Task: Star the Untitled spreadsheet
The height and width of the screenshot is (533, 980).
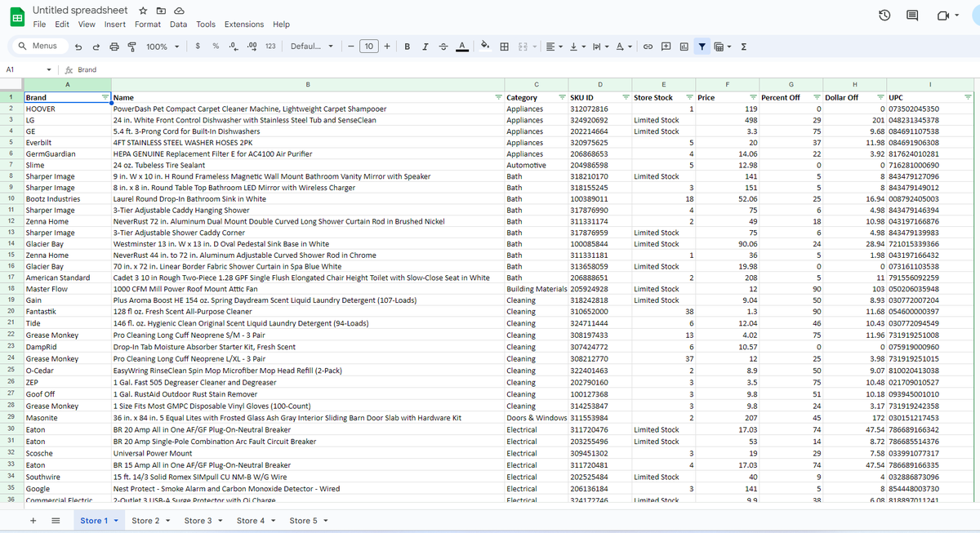Action: [x=143, y=11]
